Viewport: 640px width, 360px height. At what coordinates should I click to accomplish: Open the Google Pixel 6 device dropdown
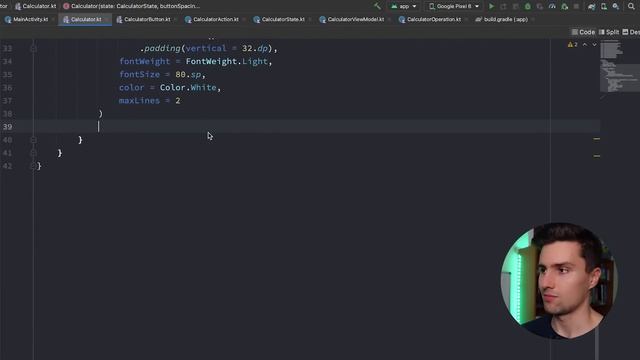[453, 6]
